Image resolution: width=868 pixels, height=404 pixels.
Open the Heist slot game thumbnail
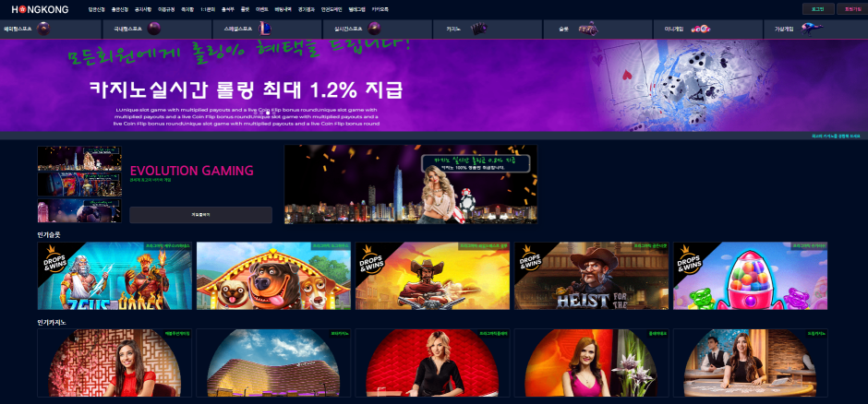point(591,276)
